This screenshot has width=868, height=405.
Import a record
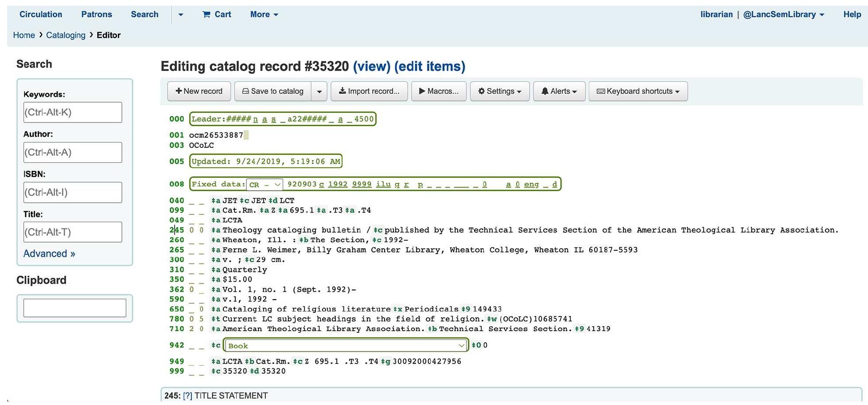coord(369,91)
